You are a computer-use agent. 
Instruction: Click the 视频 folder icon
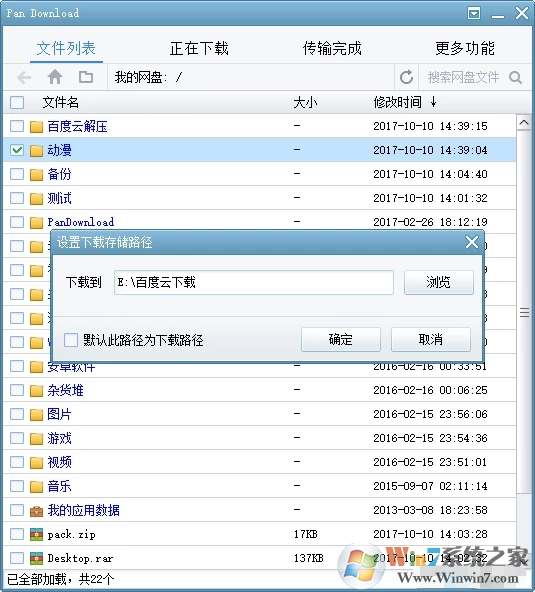click(x=36, y=462)
